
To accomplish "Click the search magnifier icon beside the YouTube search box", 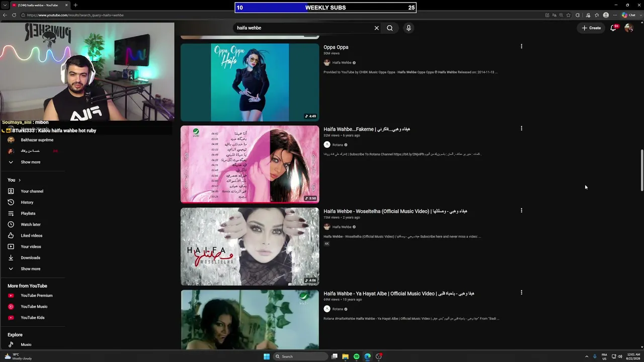I will [x=389, y=28].
